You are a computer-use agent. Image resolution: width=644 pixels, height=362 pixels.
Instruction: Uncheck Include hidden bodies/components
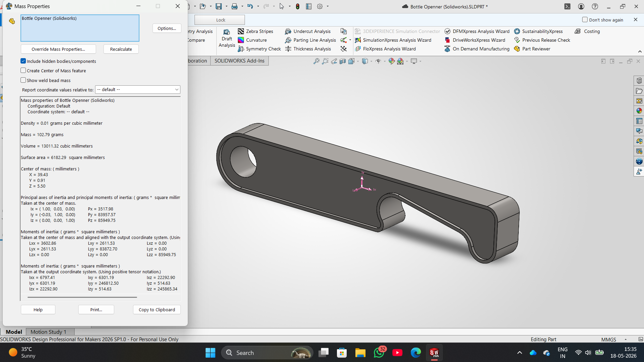[x=23, y=61]
